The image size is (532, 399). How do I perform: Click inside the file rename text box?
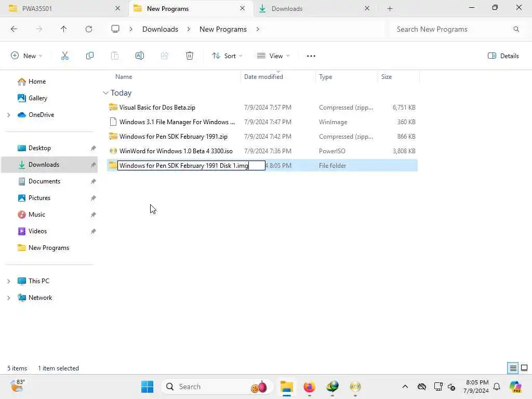pyautogui.click(x=191, y=166)
